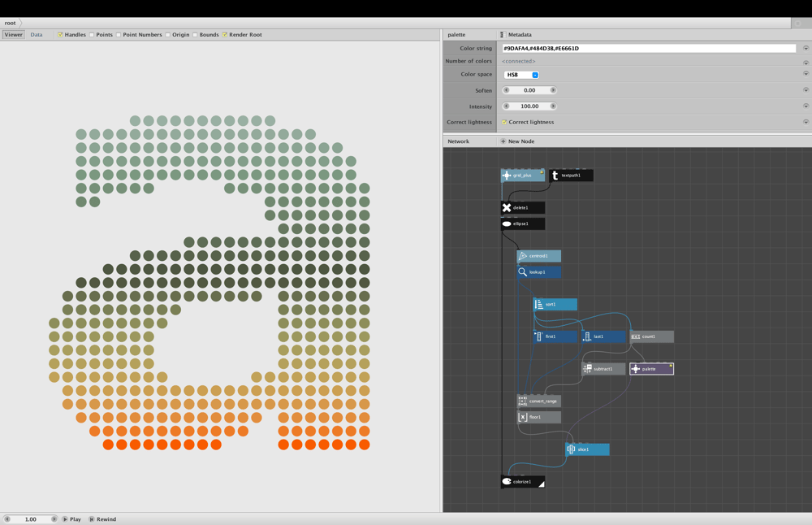The width and height of the screenshot is (812, 525).
Task: Select the colorize1 node
Action: [x=522, y=482]
